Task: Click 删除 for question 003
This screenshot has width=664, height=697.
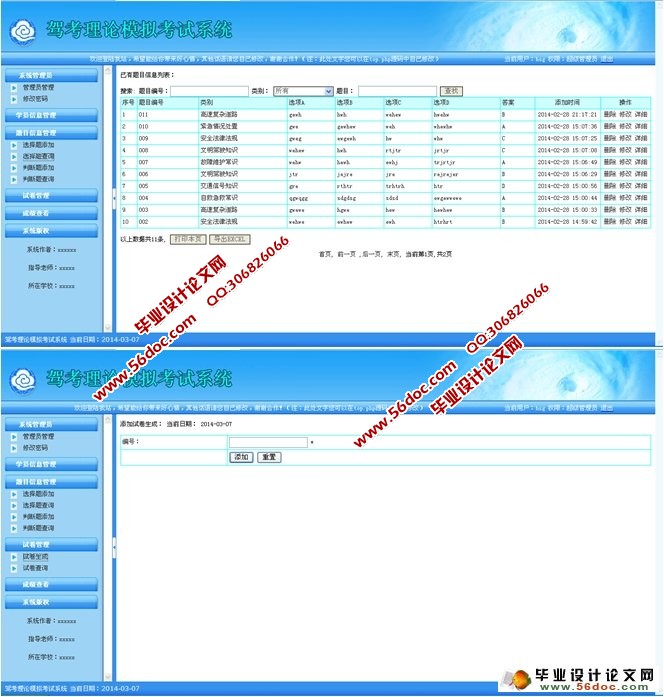Action: tap(609, 210)
